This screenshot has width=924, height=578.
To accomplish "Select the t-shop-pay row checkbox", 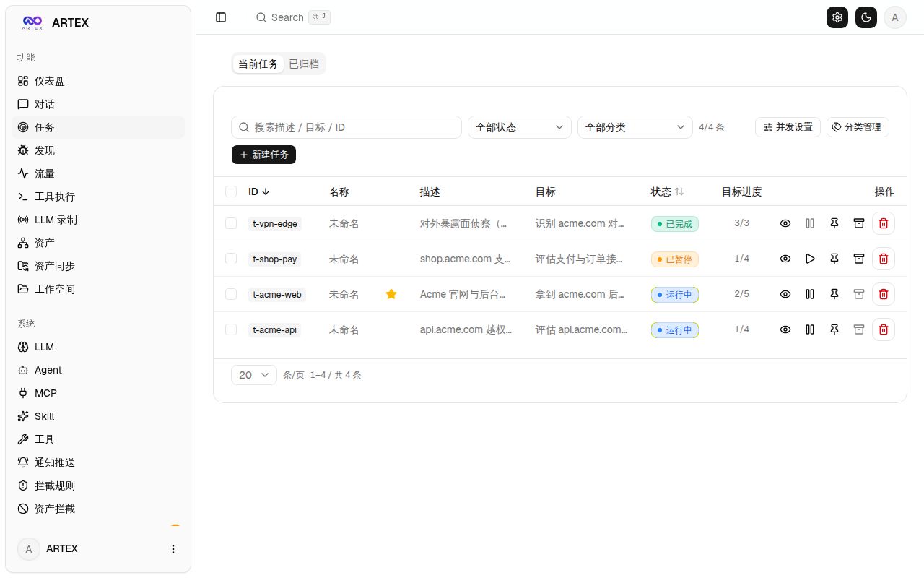I will (231, 259).
